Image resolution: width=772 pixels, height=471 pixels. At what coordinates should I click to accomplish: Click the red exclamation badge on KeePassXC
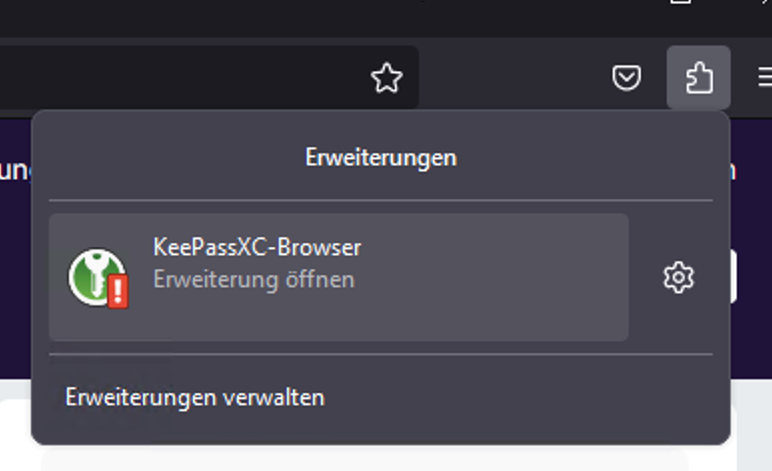tap(118, 291)
